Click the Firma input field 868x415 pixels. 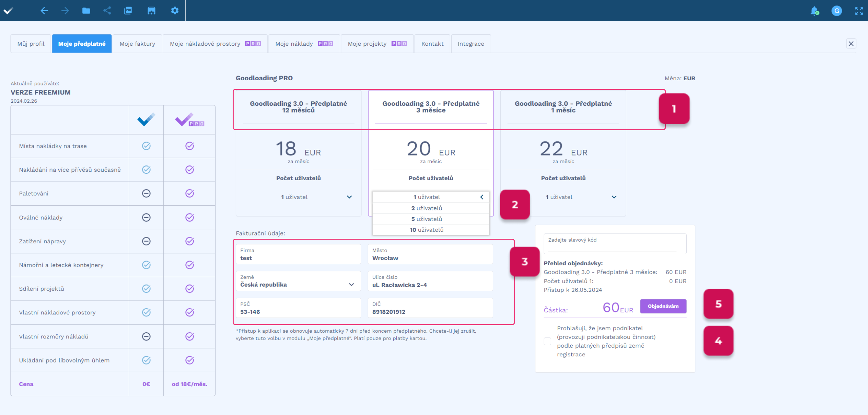298,254
